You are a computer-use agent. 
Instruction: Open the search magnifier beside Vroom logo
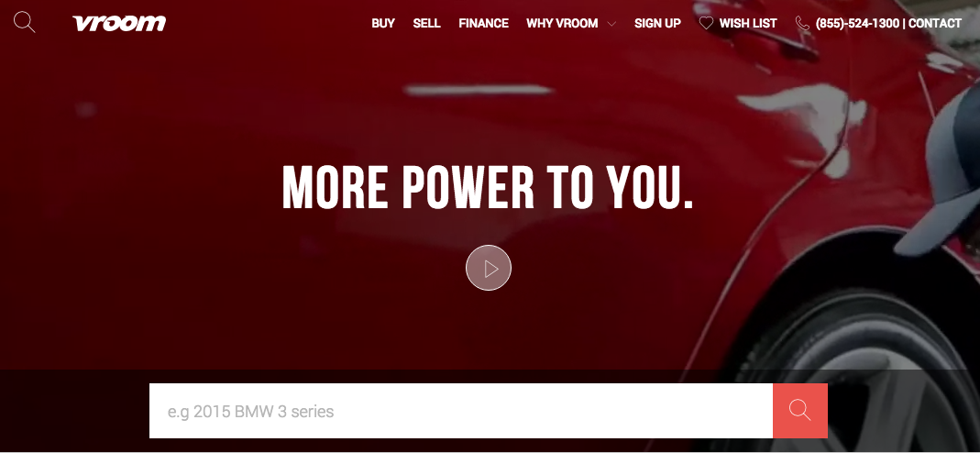(x=25, y=23)
